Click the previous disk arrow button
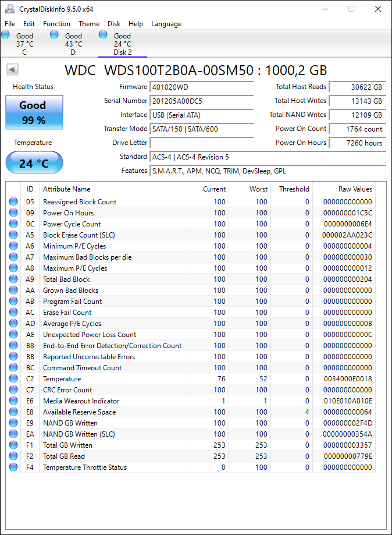Viewport: 392px width, 535px height. click(x=12, y=70)
